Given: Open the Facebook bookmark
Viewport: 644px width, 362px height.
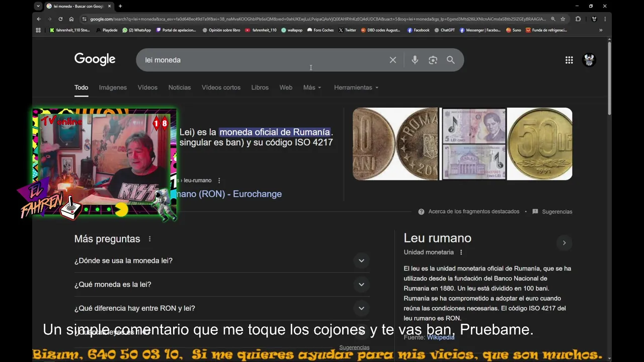Looking at the screenshot, I should [x=419, y=30].
